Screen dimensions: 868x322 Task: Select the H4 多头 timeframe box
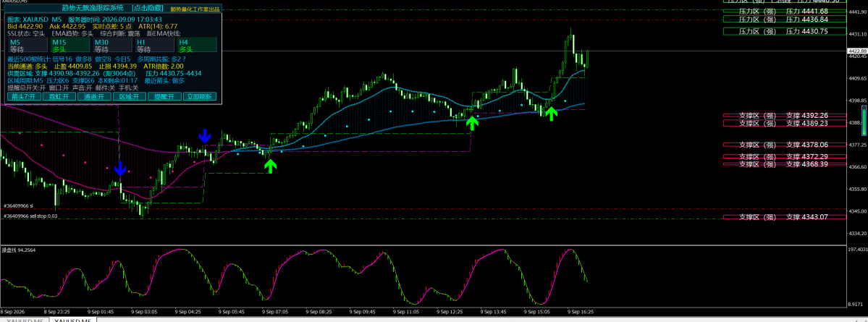point(197,46)
